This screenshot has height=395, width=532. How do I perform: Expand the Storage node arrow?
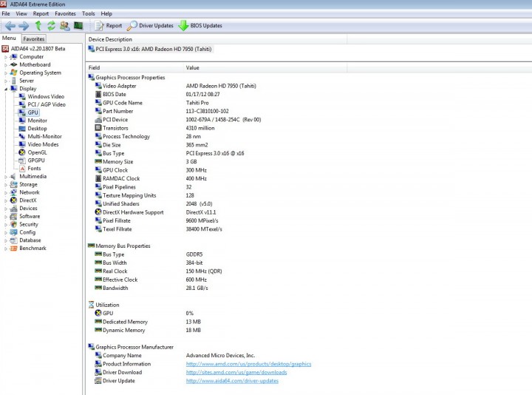(x=6, y=185)
